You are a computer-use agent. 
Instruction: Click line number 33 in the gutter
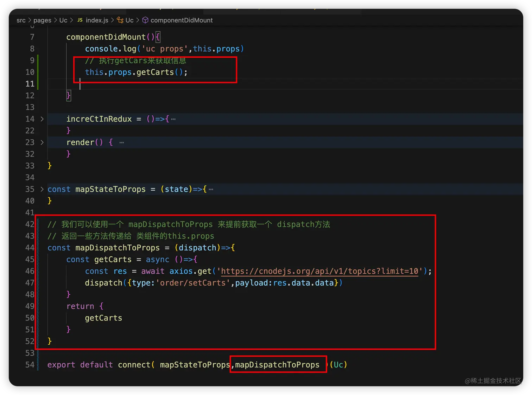pos(30,166)
